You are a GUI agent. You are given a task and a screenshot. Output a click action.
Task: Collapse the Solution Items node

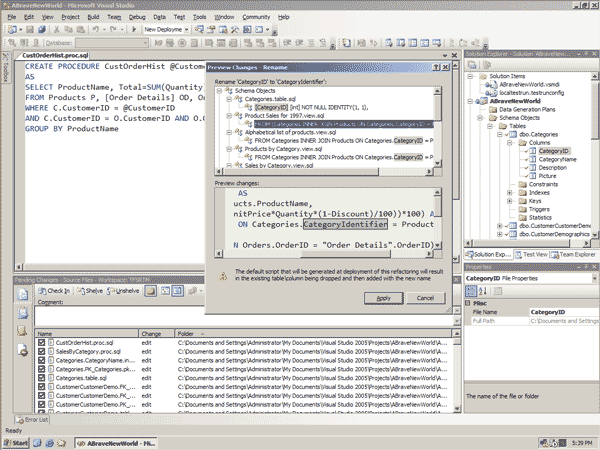pyautogui.click(x=470, y=76)
